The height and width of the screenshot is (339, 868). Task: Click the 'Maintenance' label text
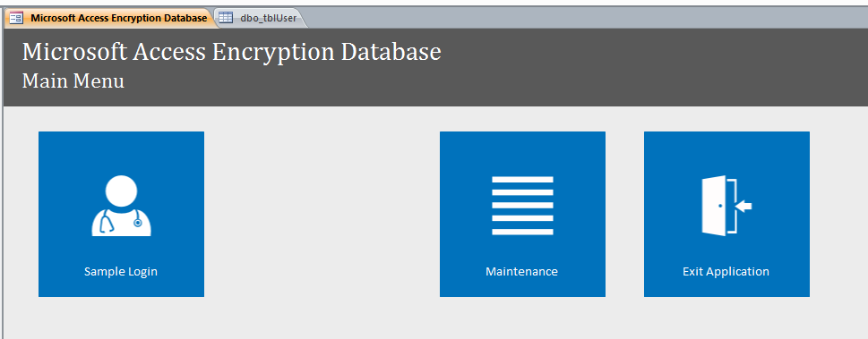point(521,272)
